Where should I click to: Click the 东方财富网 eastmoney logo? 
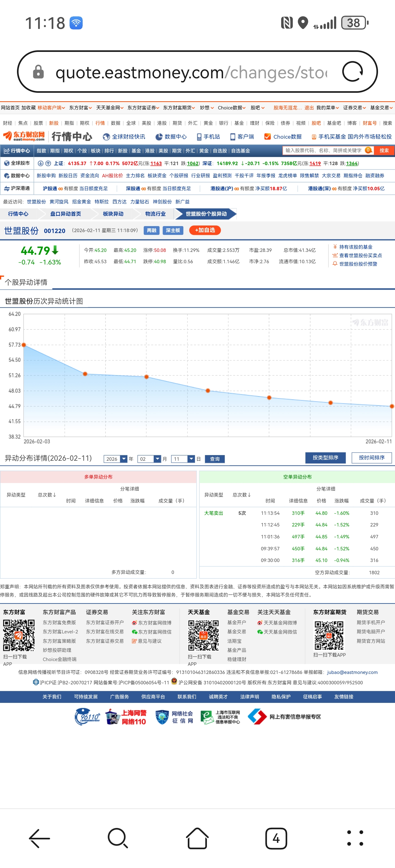coord(24,136)
